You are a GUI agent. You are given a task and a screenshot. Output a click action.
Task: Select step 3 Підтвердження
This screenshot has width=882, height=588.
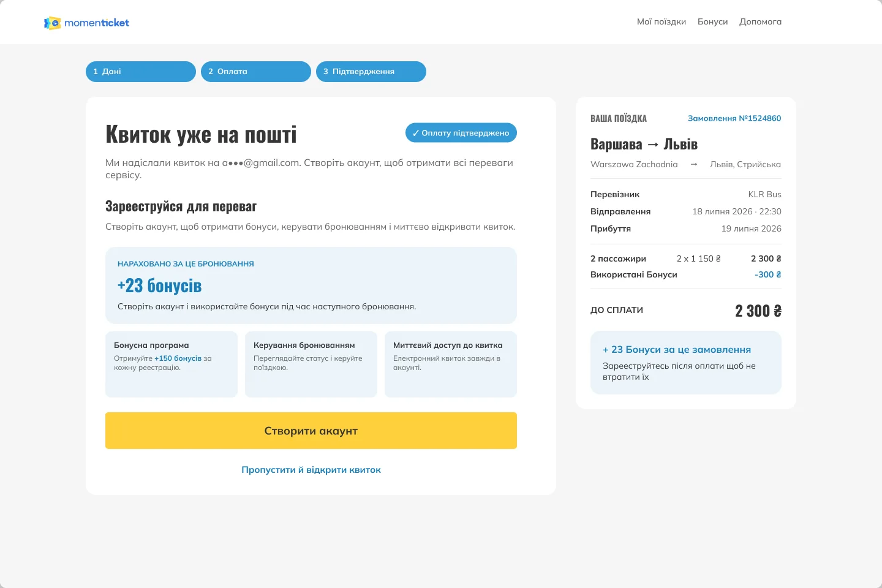click(371, 72)
